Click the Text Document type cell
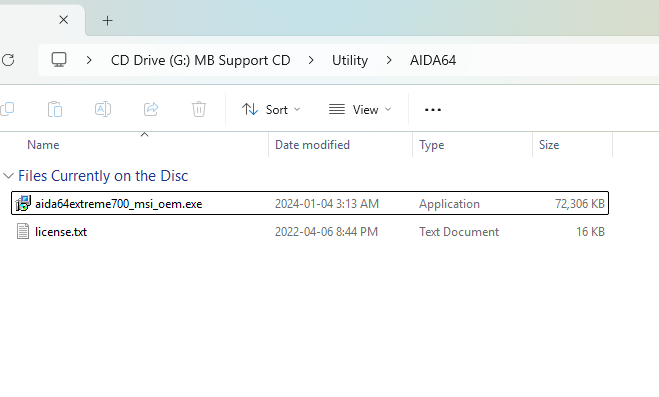 (x=459, y=232)
